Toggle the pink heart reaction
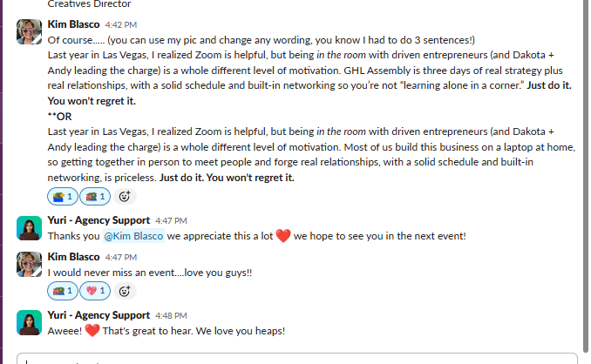The height and width of the screenshot is (364, 591). click(x=95, y=290)
